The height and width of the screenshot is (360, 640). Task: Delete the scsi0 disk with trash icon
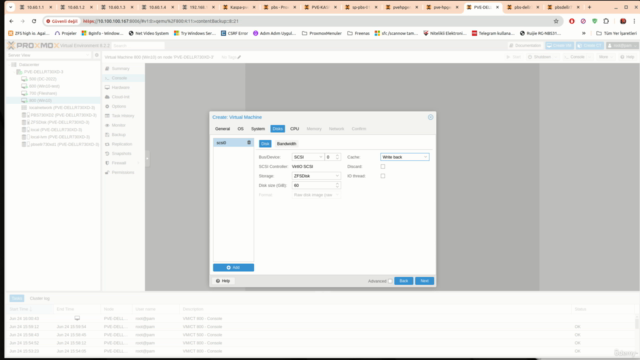pos(249,142)
